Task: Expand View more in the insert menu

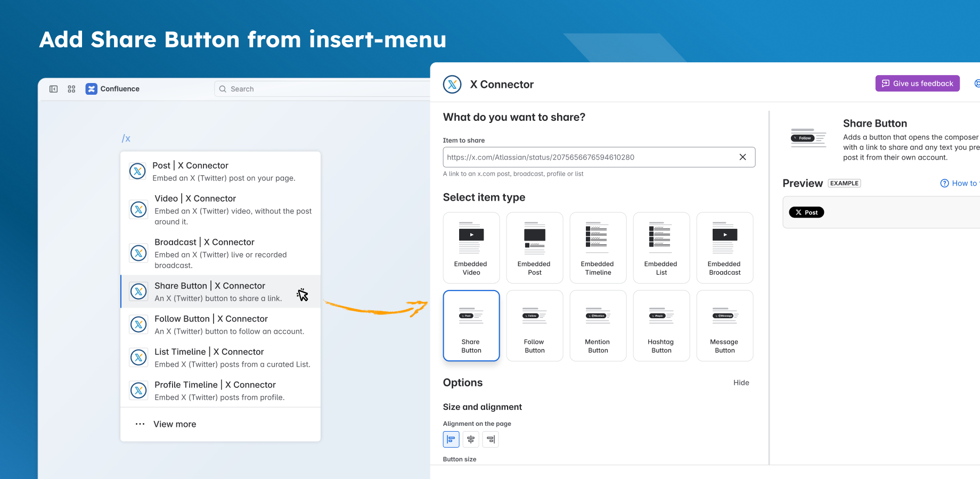Action: pos(220,424)
